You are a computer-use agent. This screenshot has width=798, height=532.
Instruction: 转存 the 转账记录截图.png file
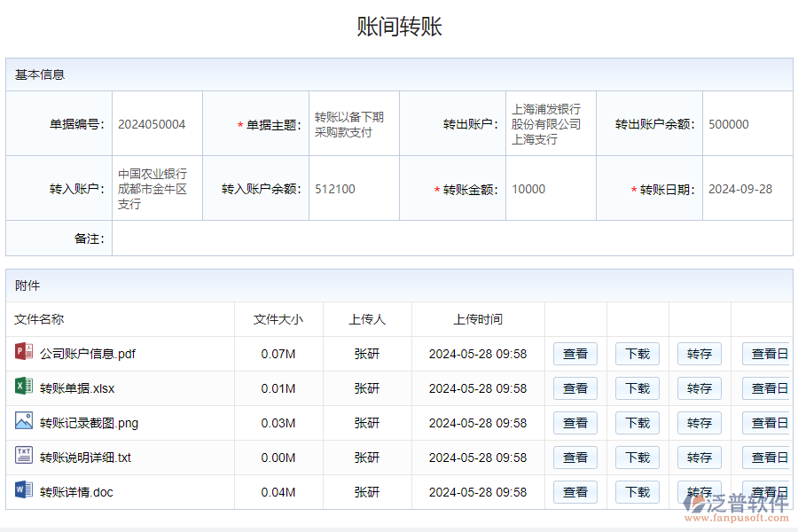tap(699, 423)
